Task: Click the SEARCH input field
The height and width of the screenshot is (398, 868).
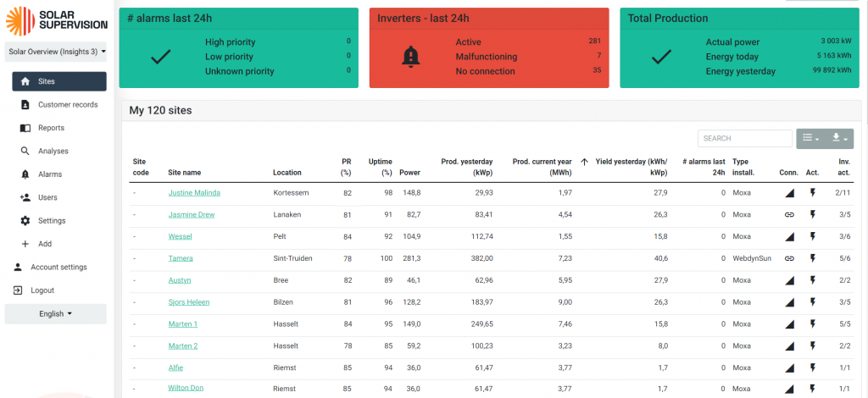Action: tap(744, 138)
